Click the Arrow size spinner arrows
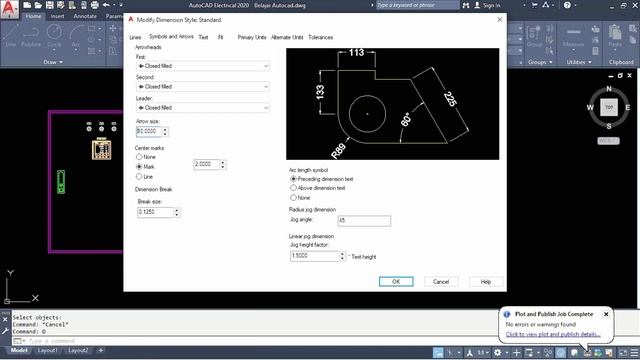This screenshot has width=640, height=360. tap(165, 131)
